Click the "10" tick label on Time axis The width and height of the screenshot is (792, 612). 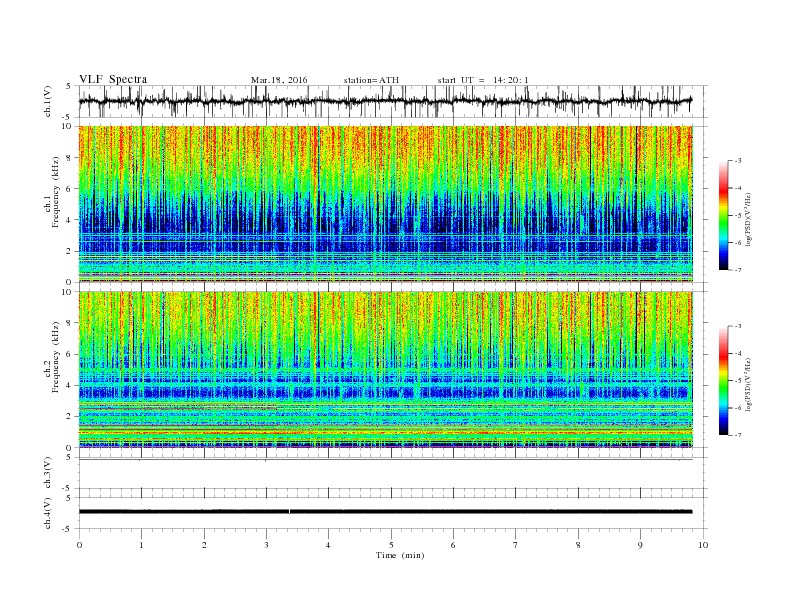(x=703, y=545)
